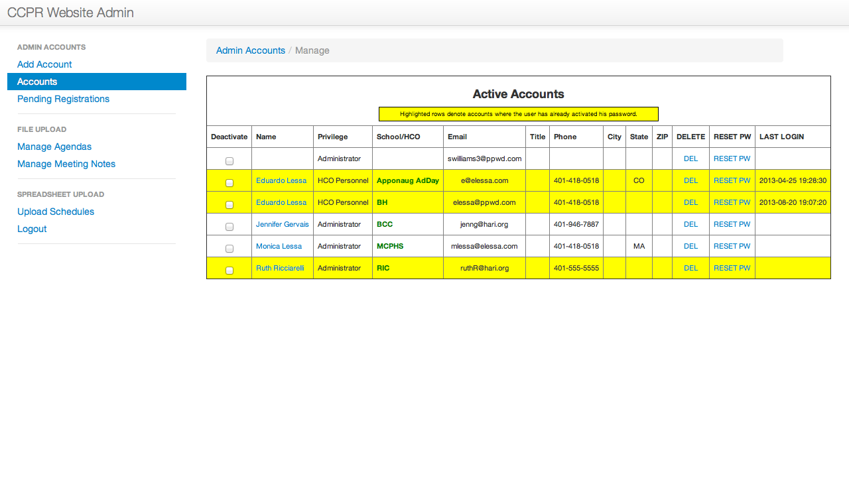Image resolution: width=849 pixels, height=504 pixels.
Task: Click DEL for Ruth Ricciarelli
Action: point(690,268)
